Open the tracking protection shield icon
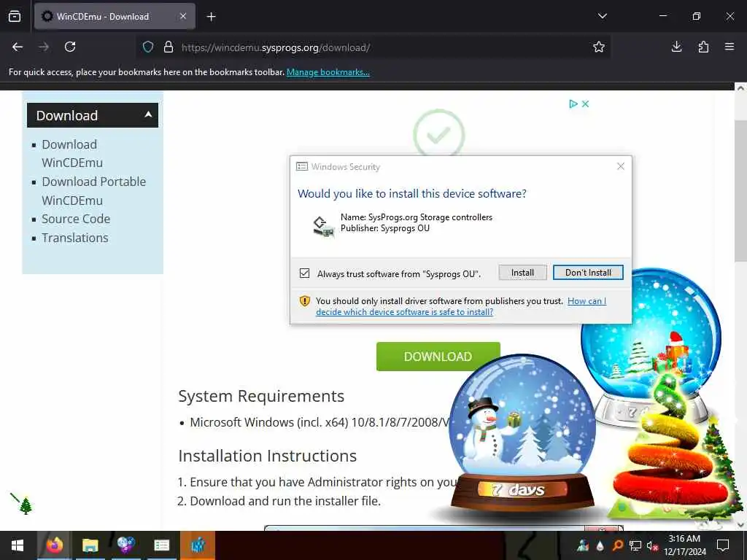The width and height of the screenshot is (747, 560). [148, 47]
